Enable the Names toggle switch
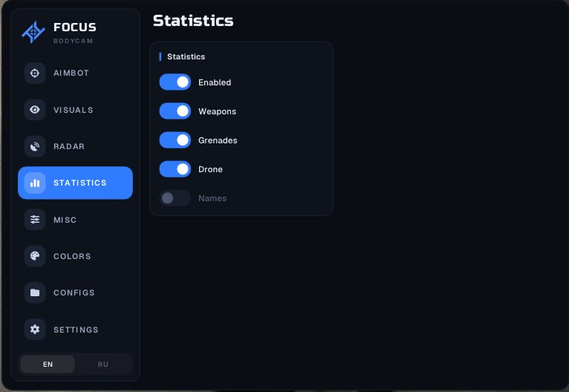 tap(175, 198)
